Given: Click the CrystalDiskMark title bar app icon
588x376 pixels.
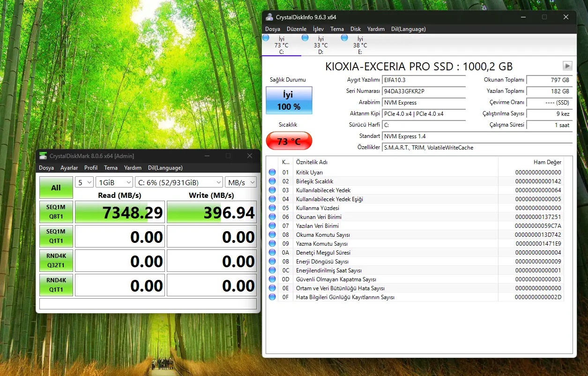Looking at the screenshot, I should [x=43, y=156].
